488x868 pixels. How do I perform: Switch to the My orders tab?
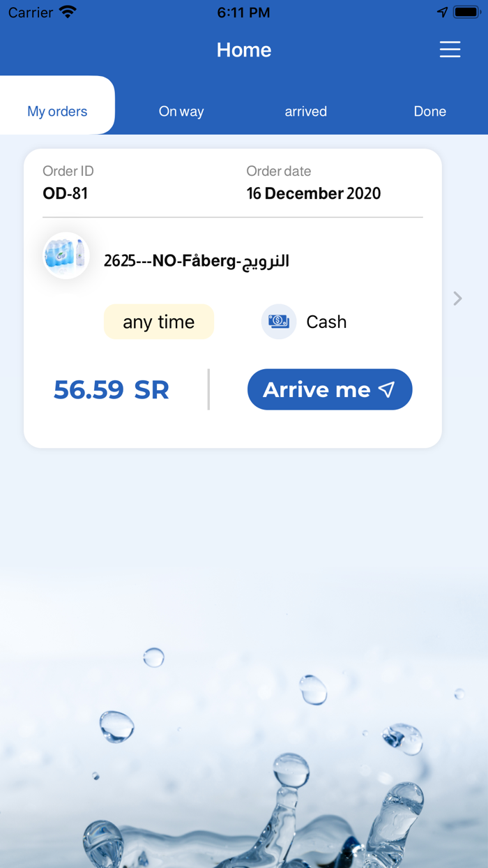[x=57, y=111]
